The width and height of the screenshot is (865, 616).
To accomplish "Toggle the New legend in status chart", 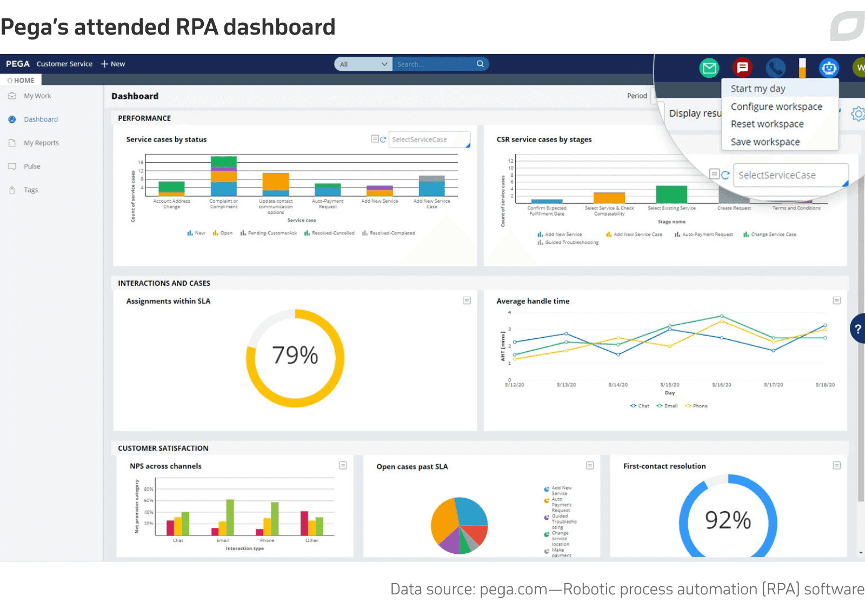I will click(x=196, y=233).
